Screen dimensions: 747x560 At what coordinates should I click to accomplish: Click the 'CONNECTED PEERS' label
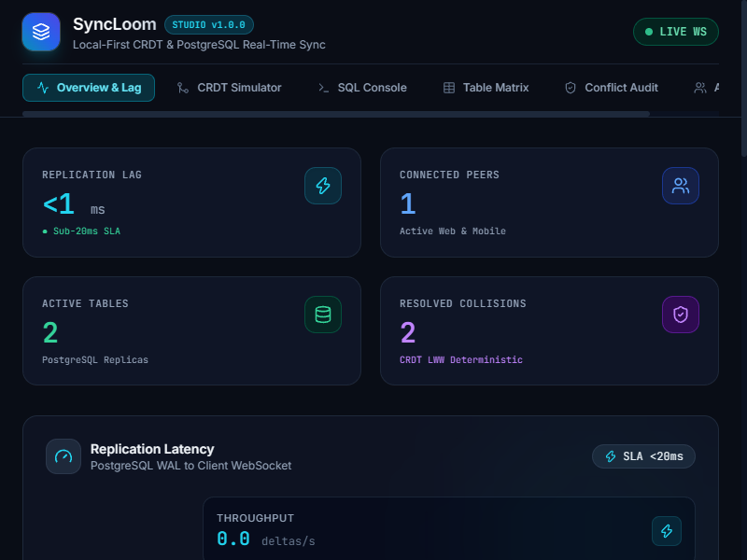449,175
